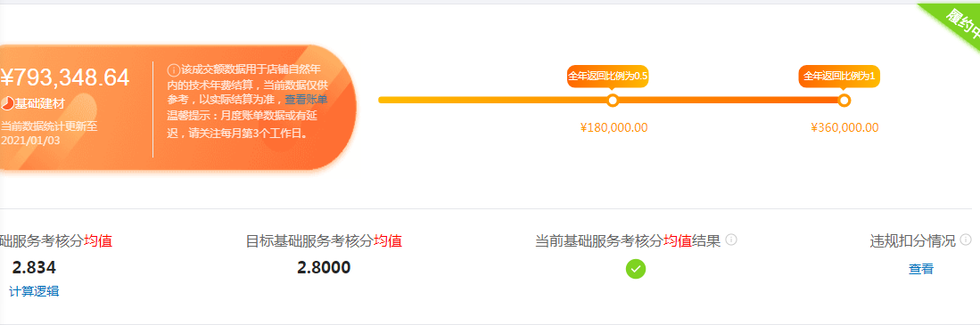Click the green checkmark result icon
Screen dimensions: 980x325
636,269
